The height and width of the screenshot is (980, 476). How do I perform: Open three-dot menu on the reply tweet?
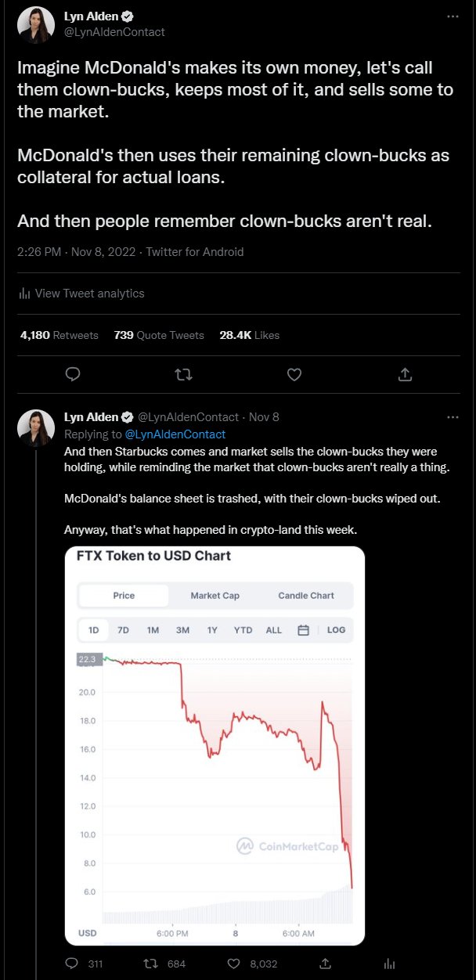tap(453, 416)
